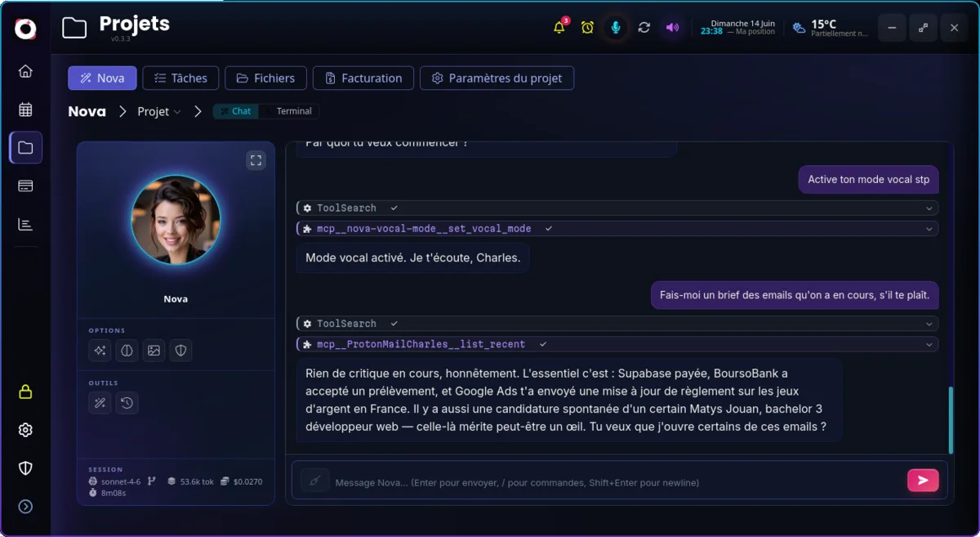Open the Paramètres du projet tab
The width and height of the screenshot is (980, 537).
tap(497, 78)
